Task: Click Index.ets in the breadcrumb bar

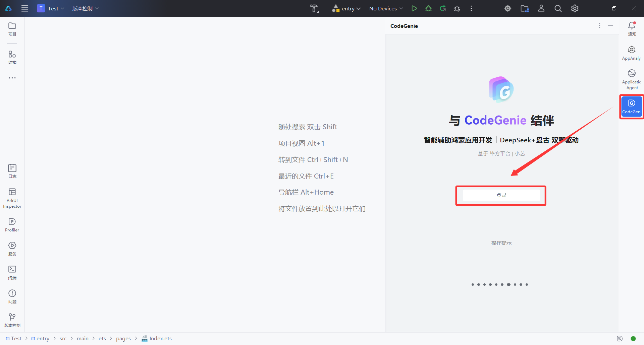Action: (157, 339)
